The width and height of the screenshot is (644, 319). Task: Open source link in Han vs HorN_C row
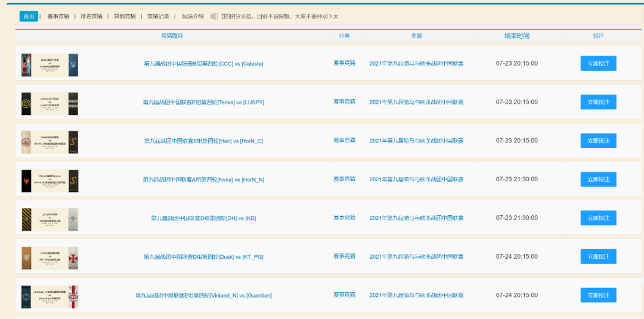pos(416,141)
